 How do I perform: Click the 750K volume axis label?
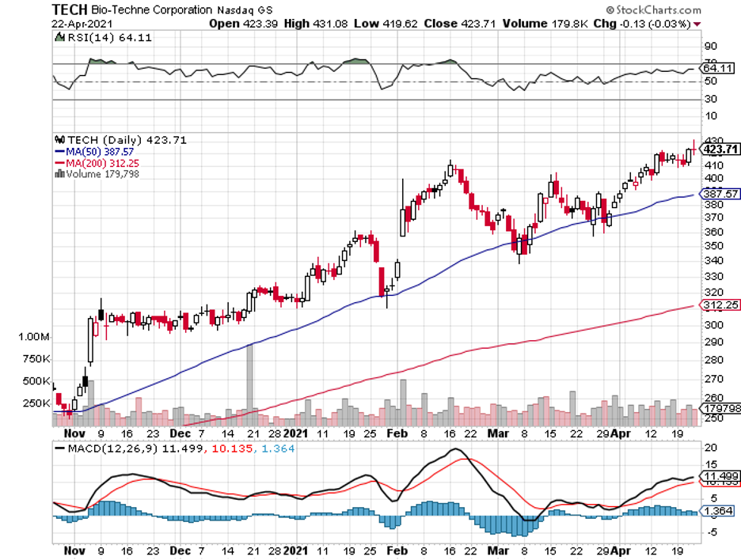click(x=36, y=359)
